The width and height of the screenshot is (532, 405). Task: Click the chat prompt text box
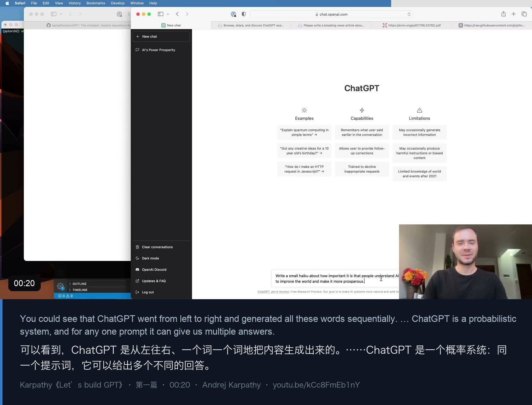tap(335, 279)
